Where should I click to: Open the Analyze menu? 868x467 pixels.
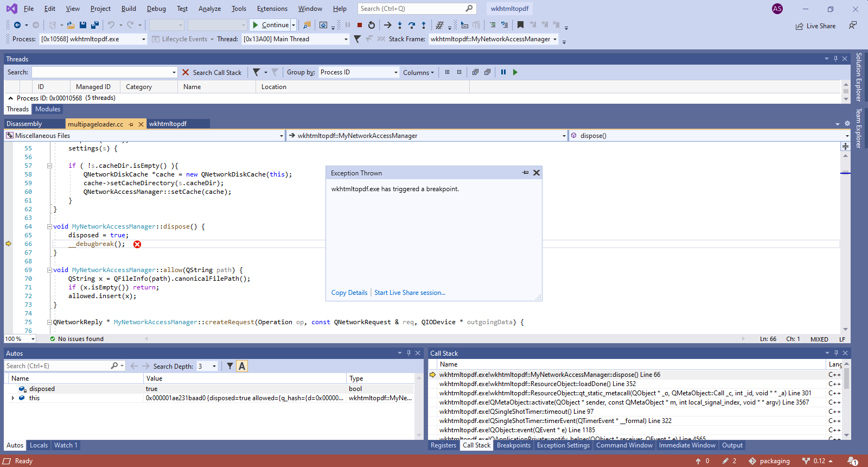209,9
